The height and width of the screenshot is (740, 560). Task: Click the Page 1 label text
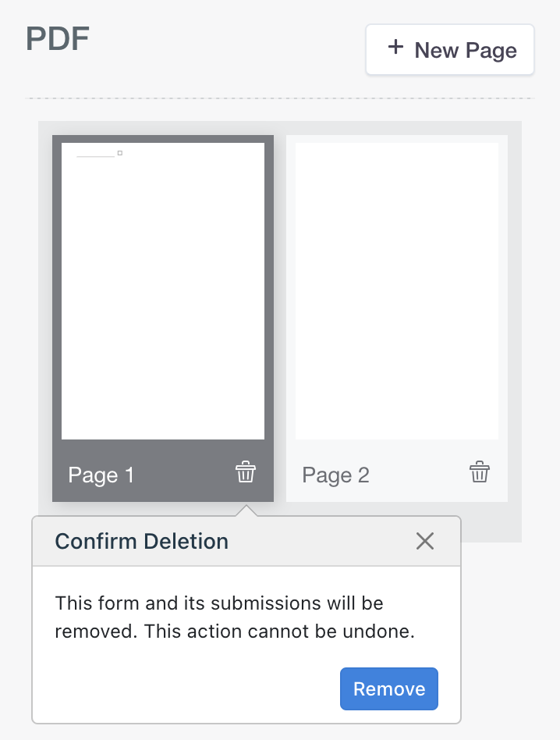coord(101,475)
